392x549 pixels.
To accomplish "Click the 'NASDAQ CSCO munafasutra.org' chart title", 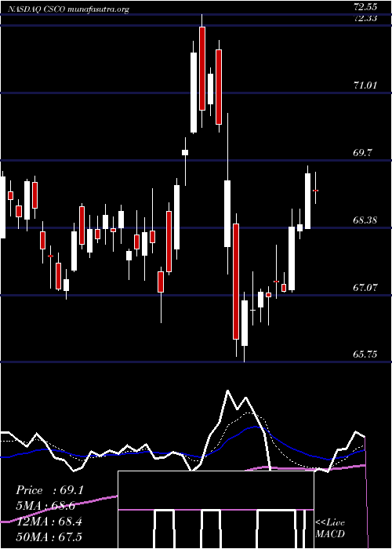I will [67, 9].
